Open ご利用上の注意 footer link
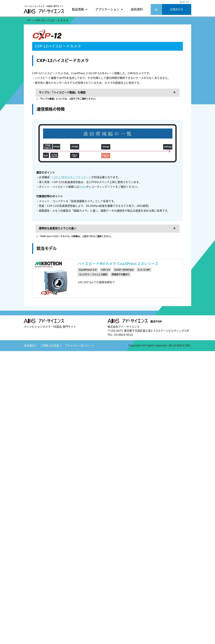Screen dimensions: 215x644 point(51,346)
